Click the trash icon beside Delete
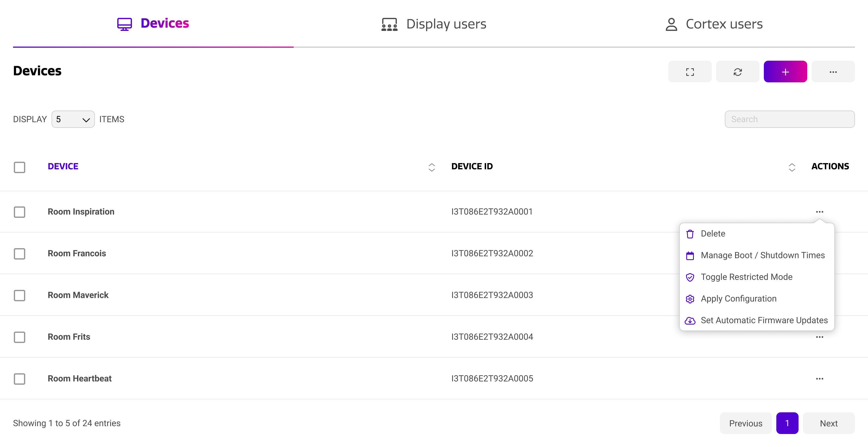The width and height of the screenshot is (868, 447). point(690,234)
